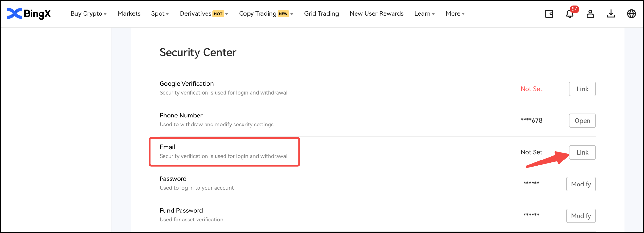This screenshot has height=233, width=644.
Task: Open notifications bell with 54 badge
Action: coord(570,14)
